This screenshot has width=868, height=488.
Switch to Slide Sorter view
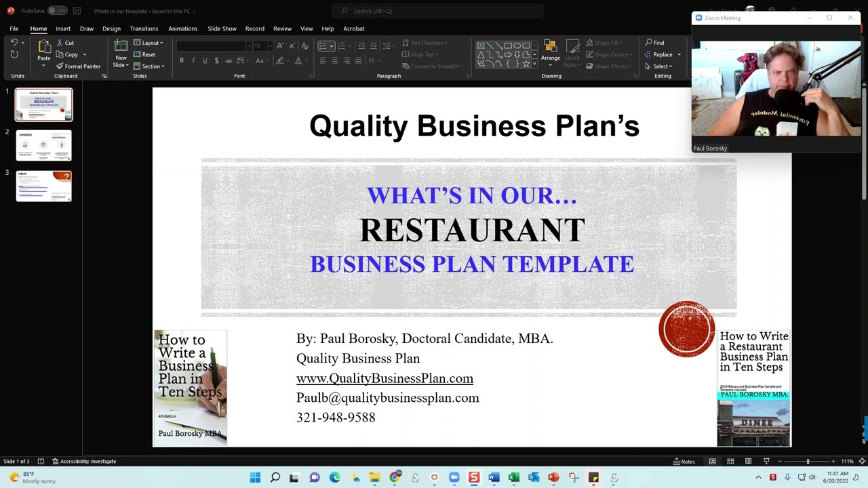click(x=730, y=461)
